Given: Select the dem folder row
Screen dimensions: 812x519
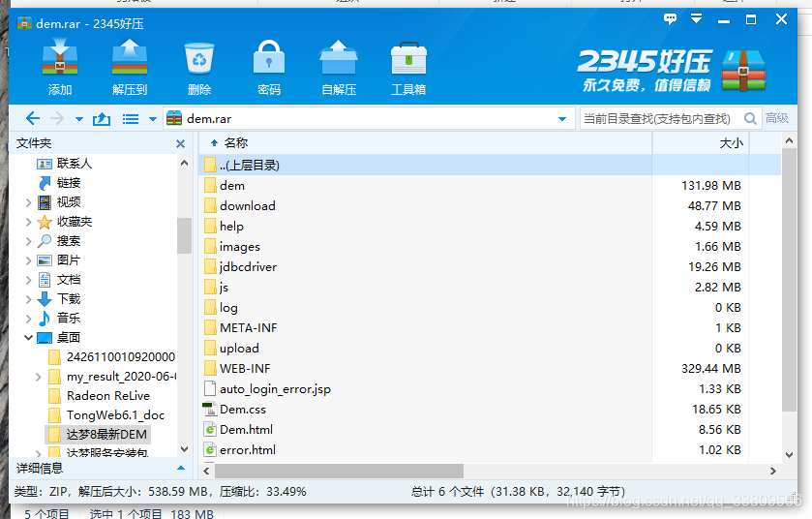Looking at the screenshot, I should [x=490, y=186].
